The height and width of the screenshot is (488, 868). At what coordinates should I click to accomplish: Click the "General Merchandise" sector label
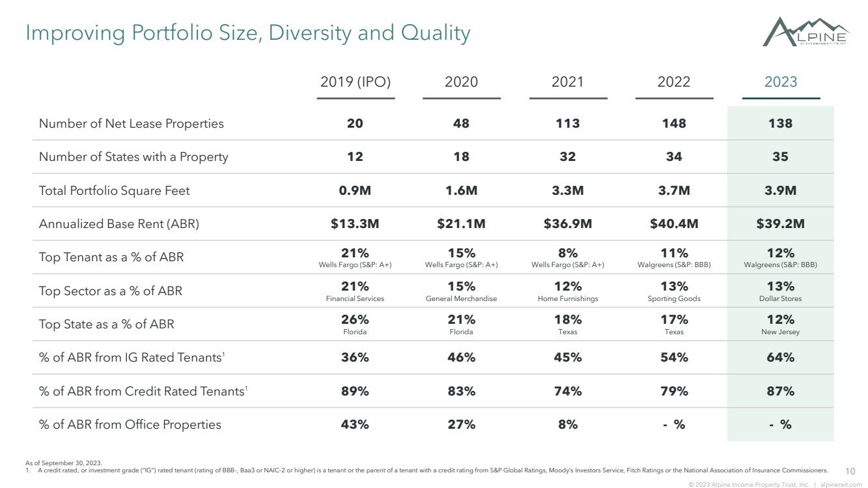click(x=461, y=298)
